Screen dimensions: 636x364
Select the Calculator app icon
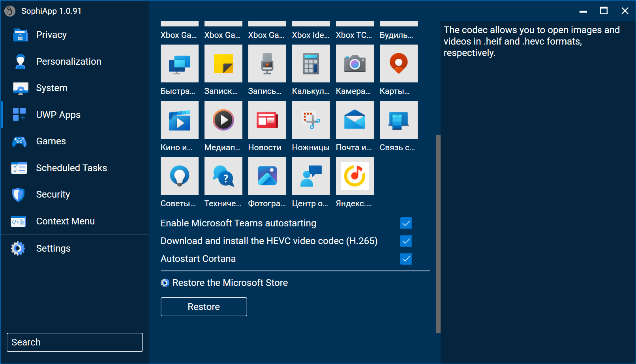pos(311,64)
